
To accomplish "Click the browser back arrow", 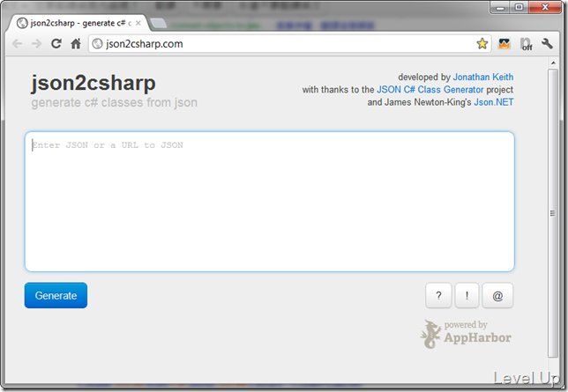I will click(17, 44).
